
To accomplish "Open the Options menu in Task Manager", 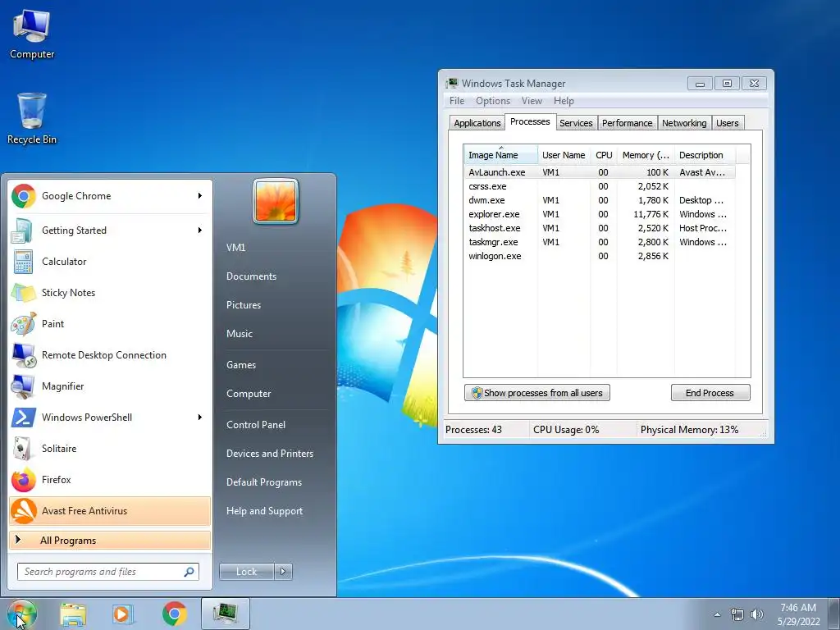I will [x=493, y=101].
